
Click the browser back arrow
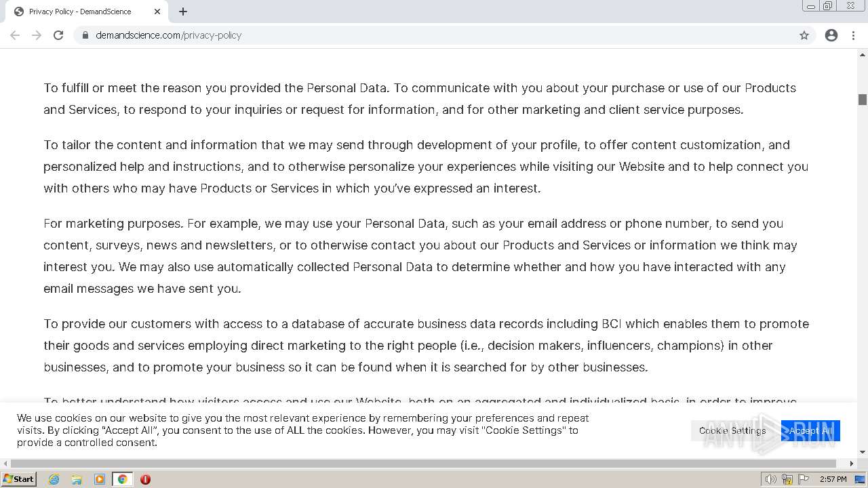tap(15, 35)
